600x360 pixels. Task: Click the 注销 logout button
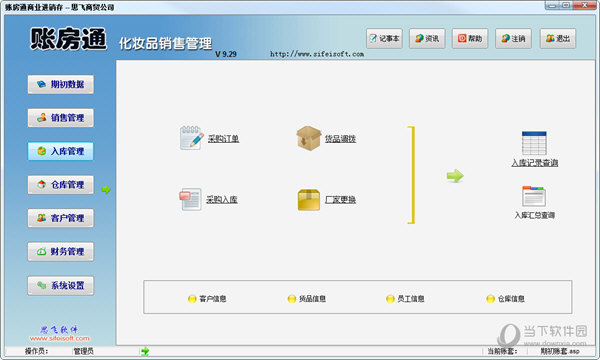coord(513,38)
